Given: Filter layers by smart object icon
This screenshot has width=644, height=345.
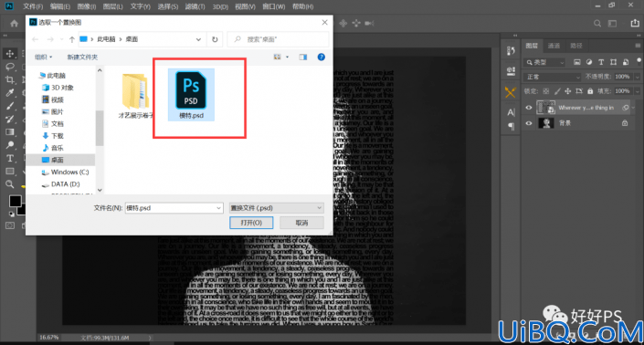Looking at the screenshot, I should [x=626, y=62].
